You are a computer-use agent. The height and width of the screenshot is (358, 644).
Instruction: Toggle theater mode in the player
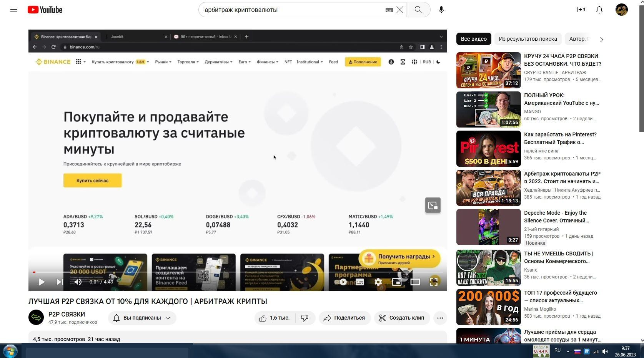point(415,282)
